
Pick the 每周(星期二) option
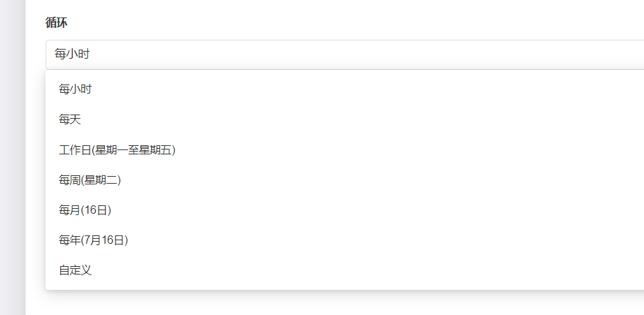tap(90, 180)
